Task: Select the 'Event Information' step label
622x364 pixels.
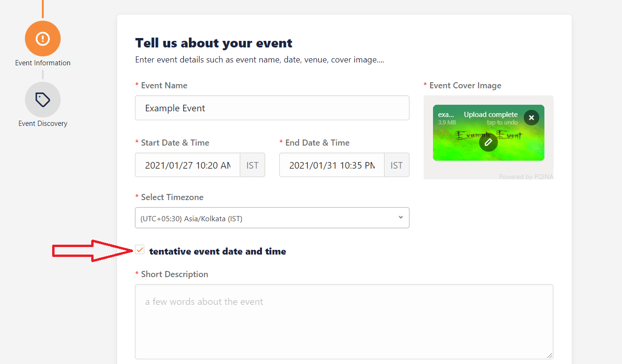Action: click(43, 63)
